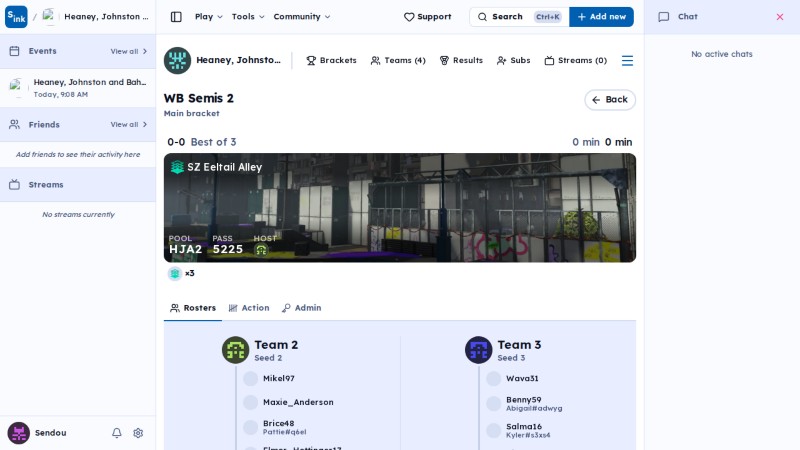Click the Streams TV icon in sidebar
Viewport: 800px width, 450px height.
click(x=14, y=185)
